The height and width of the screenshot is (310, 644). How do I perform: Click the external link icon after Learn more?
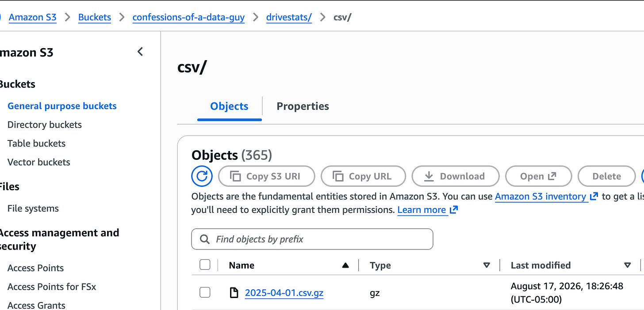pyautogui.click(x=453, y=210)
